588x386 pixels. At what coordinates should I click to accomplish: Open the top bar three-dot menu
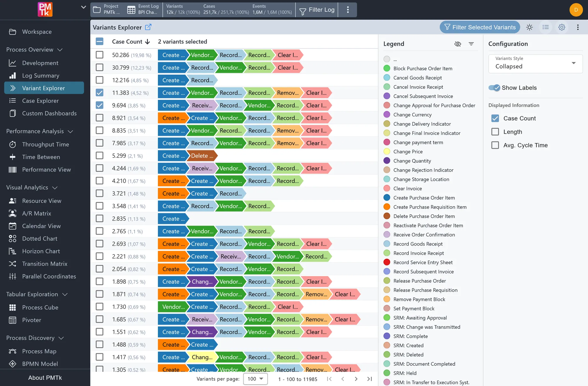(348, 10)
